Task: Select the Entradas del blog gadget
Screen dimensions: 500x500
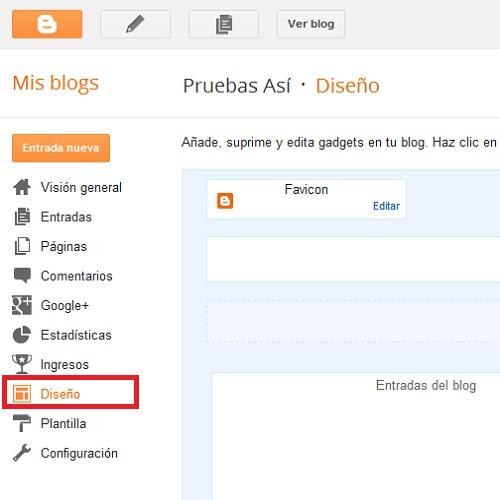Action: coord(356,436)
